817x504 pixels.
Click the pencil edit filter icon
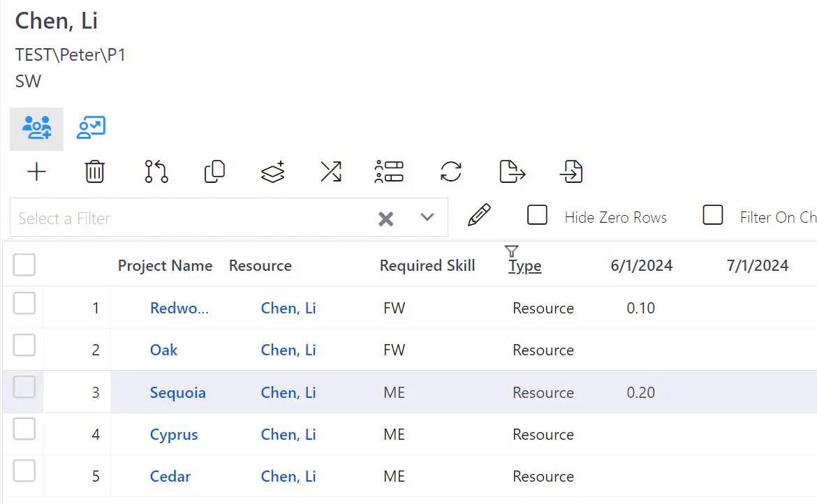coord(479,215)
